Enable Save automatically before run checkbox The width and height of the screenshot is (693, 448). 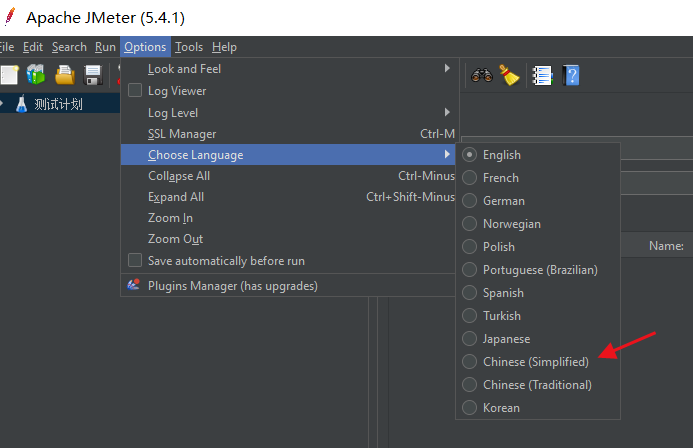pyautogui.click(x=135, y=260)
